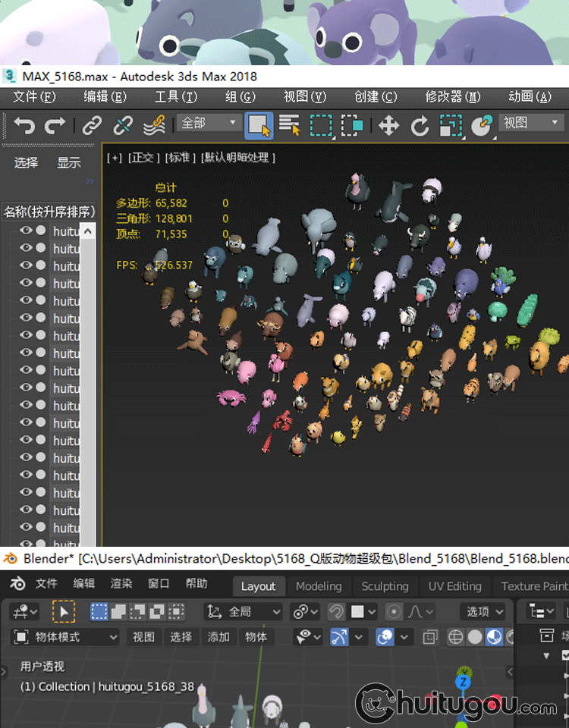The height and width of the screenshot is (728, 569).
Task: Expand the scene explorer >> chevron
Action: (90, 180)
